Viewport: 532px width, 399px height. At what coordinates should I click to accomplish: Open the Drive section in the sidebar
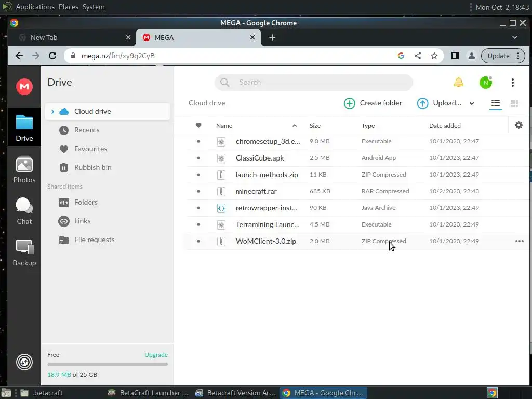[x=24, y=128]
